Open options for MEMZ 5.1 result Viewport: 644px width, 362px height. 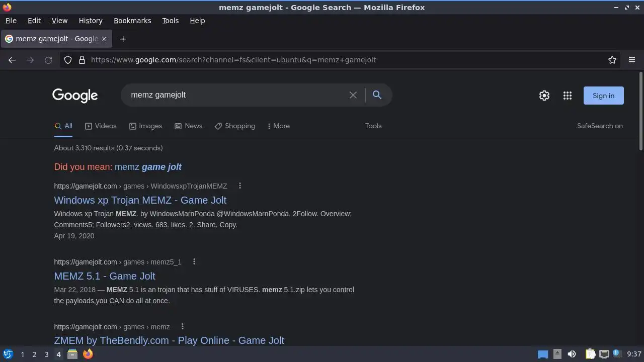pyautogui.click(x=194, y=262)
